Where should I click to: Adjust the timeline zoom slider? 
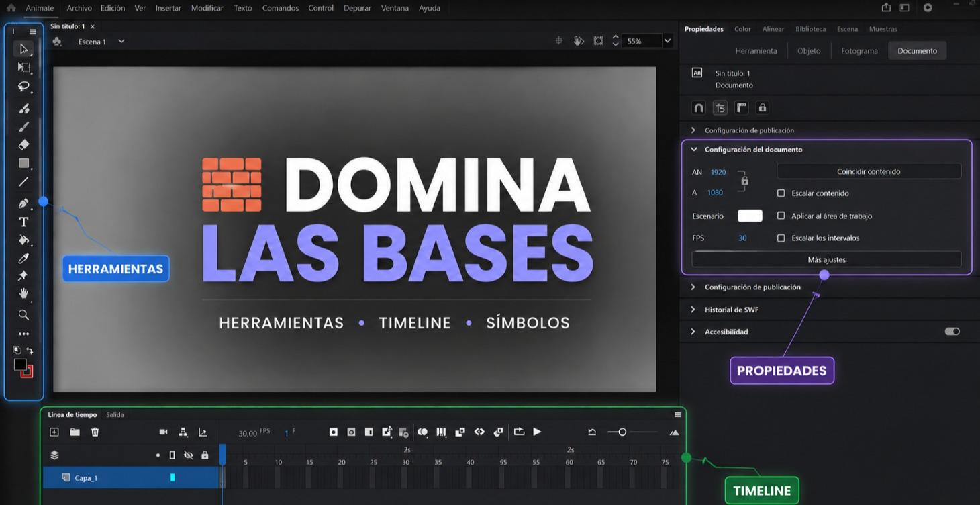tap(622, 432)
